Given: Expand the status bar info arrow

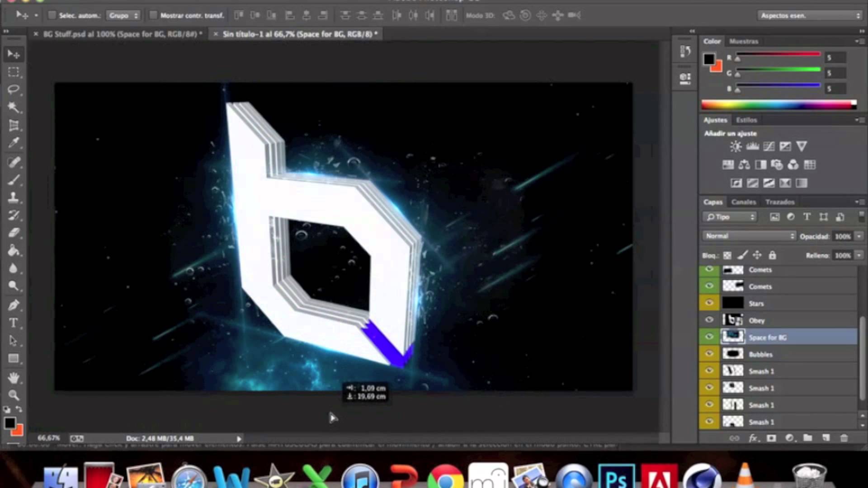Looking at the screenshot, I should 239,438.
